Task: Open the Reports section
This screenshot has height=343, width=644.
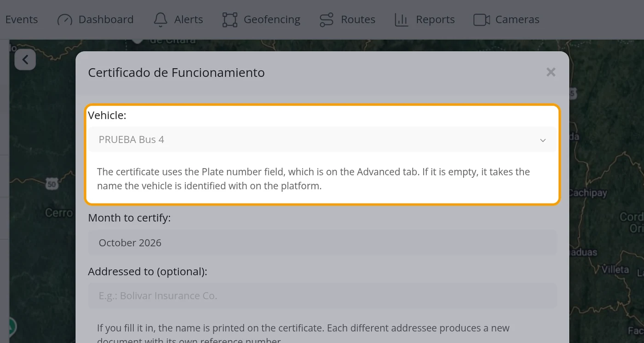Action: click(435, 20)
